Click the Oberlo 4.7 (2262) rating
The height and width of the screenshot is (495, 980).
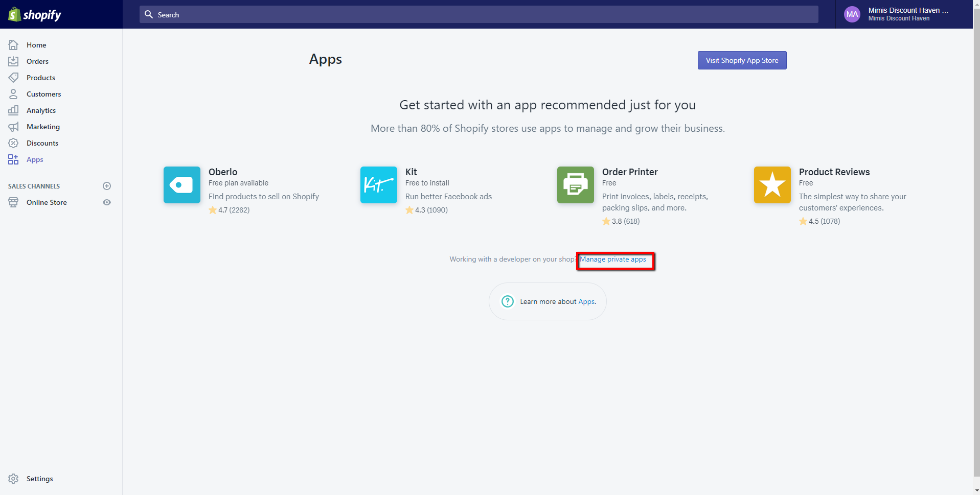coord(229,210)
